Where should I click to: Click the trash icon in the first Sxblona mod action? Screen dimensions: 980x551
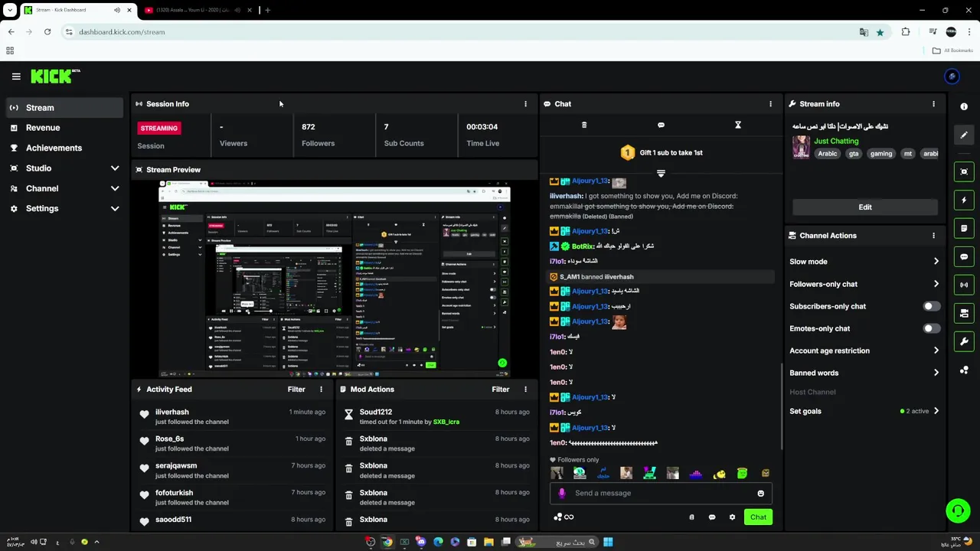(348, 442)
